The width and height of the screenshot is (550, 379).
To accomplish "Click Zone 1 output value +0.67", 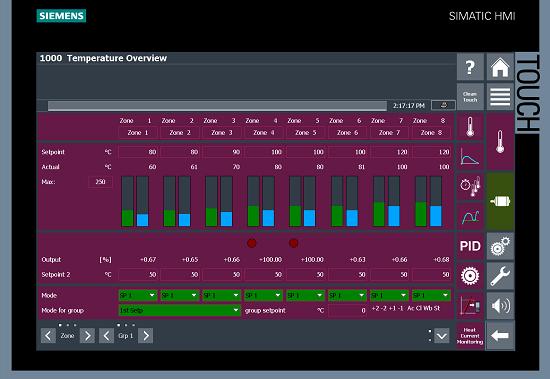I will point(148,260).
